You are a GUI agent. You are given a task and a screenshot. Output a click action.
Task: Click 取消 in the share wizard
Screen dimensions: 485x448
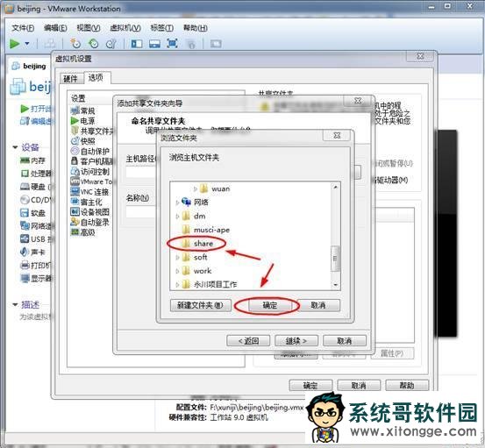tap(345, 341)
